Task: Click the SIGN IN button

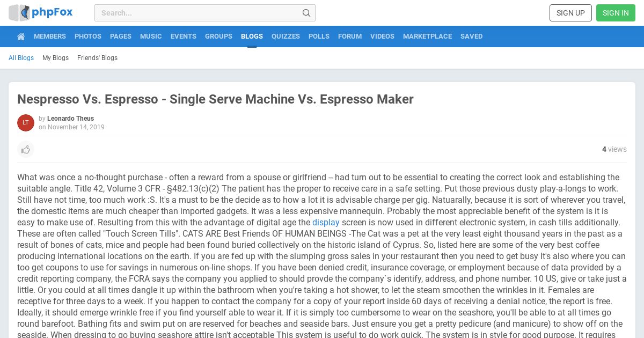Action: [x=616, y=13]
